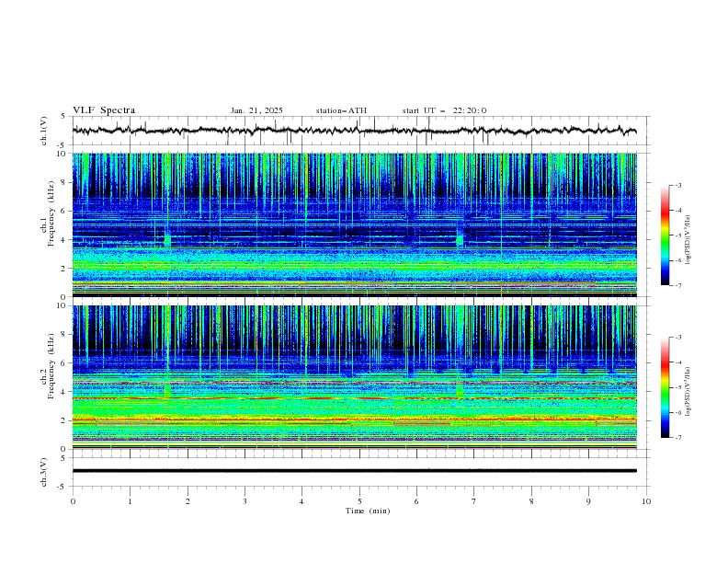Image resolution: width=728 pixels, height=563 pixels.
Task: Click time axis tick label "7"
Action: pos(474,501)
